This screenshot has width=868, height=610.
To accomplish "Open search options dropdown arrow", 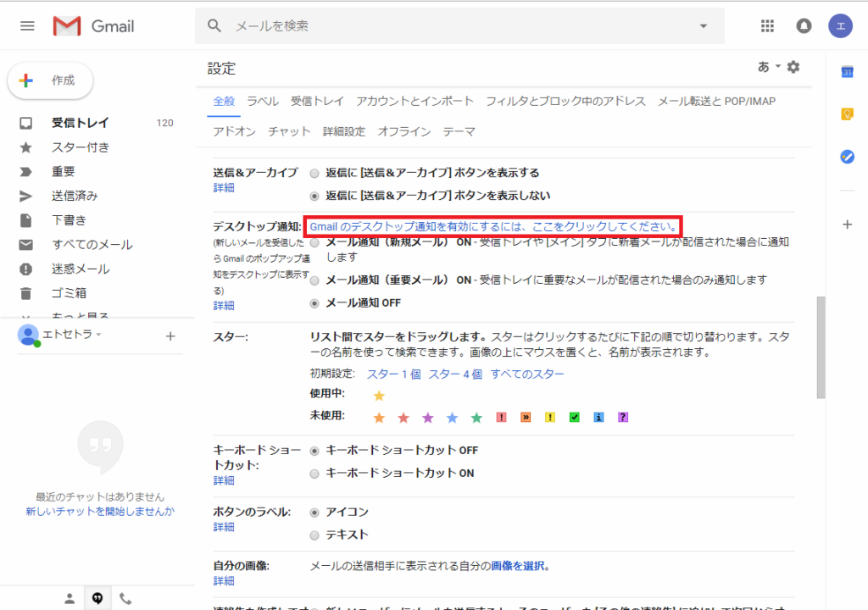I will pos(703,25).
